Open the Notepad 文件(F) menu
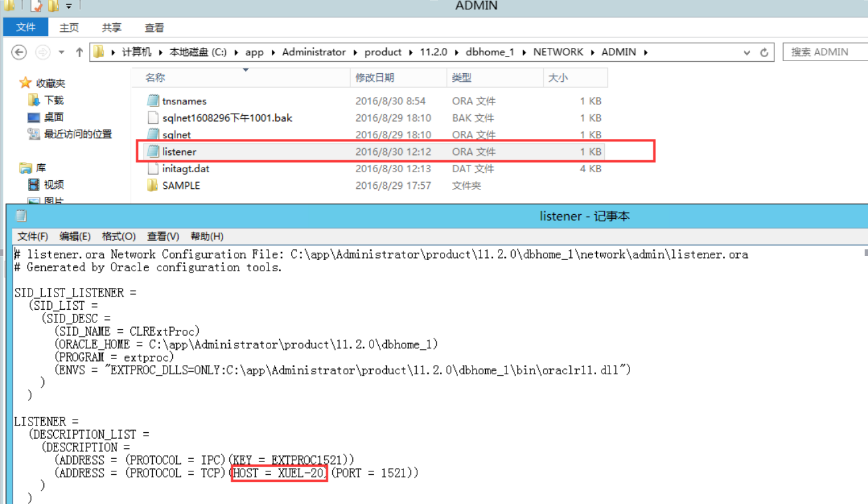Viewport: 868px width, 504px height. [33, 236]
